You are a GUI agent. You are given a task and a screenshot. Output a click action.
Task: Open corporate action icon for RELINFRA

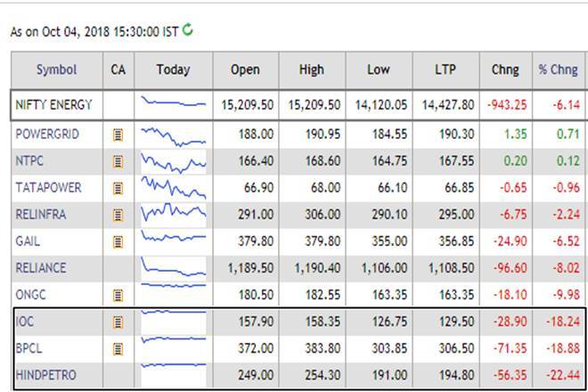(x=118, y=216)
